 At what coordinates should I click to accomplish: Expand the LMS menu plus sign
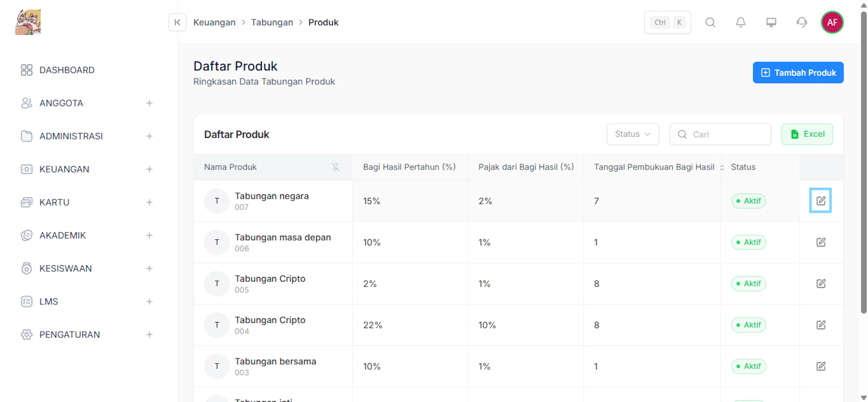(149, 301)
